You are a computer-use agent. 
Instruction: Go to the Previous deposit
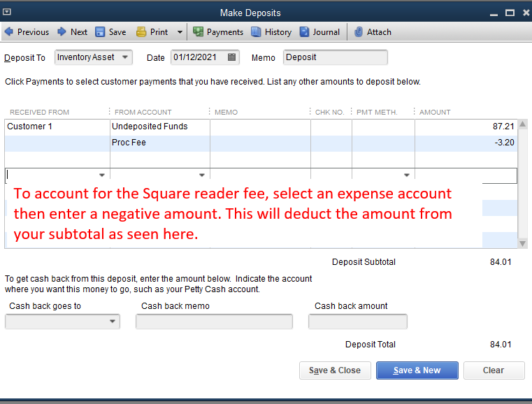(27, 32)
